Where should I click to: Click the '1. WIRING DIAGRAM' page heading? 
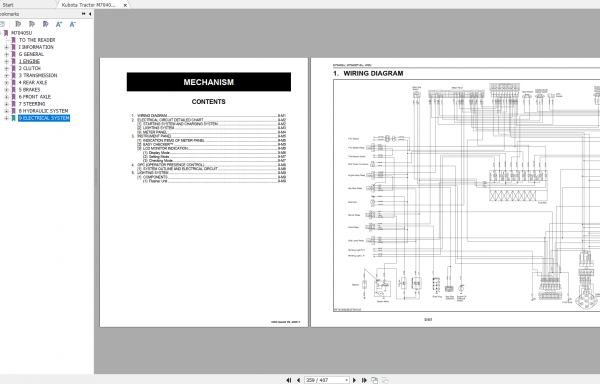tap(368, 73)
